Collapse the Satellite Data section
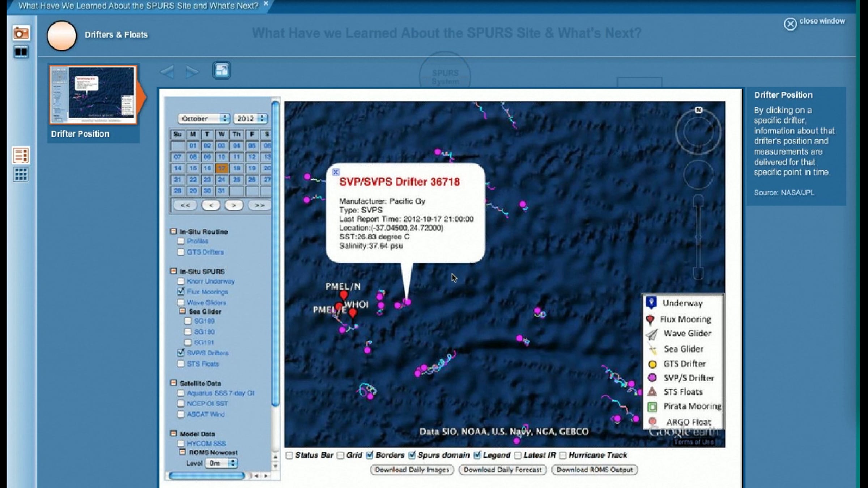 click(x=174, y=383)
